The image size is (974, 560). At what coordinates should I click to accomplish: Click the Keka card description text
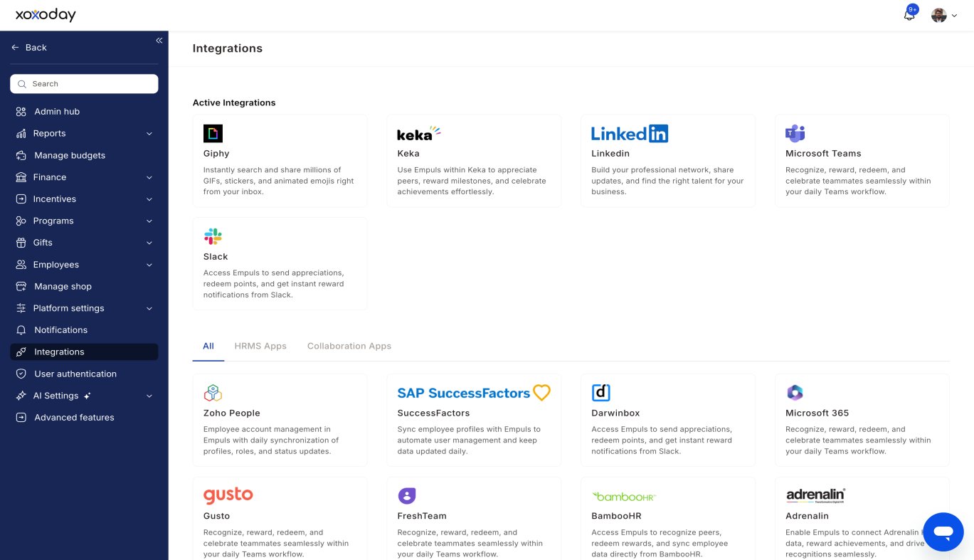(472, 181)
